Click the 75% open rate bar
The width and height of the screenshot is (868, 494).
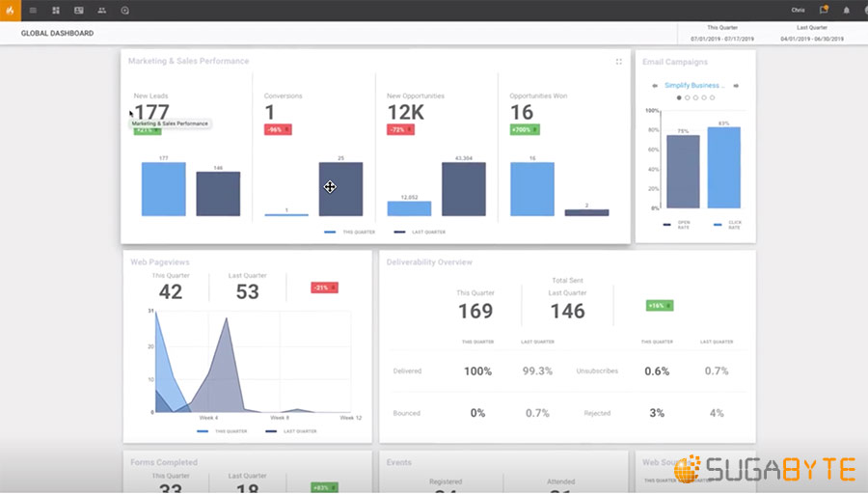(x=683, y=171)
